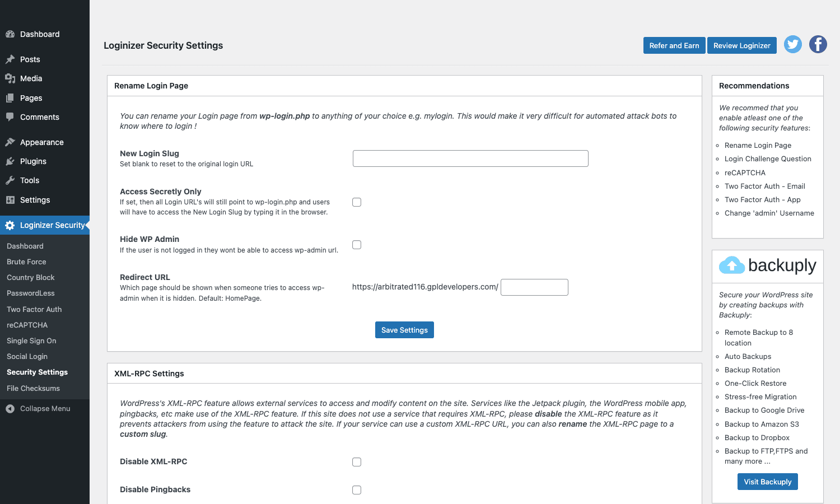Viewport: 840px width, 504px height.
Task: Click Login Challenge Question recommendation text
Action: pyautogui.click(x=768, y=158)
